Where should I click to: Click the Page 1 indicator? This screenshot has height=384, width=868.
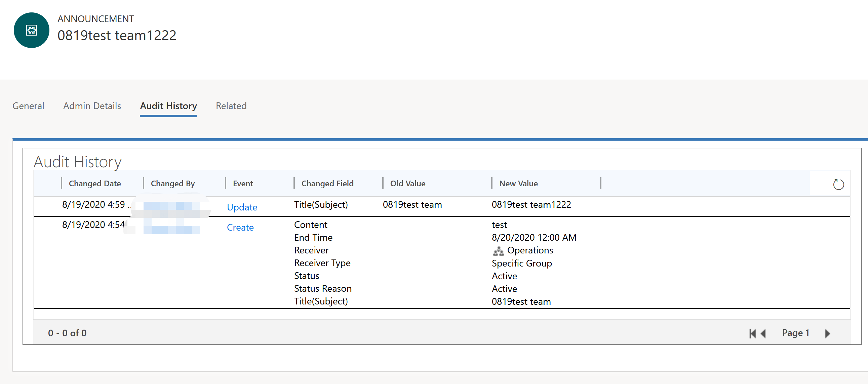(795, 333)
